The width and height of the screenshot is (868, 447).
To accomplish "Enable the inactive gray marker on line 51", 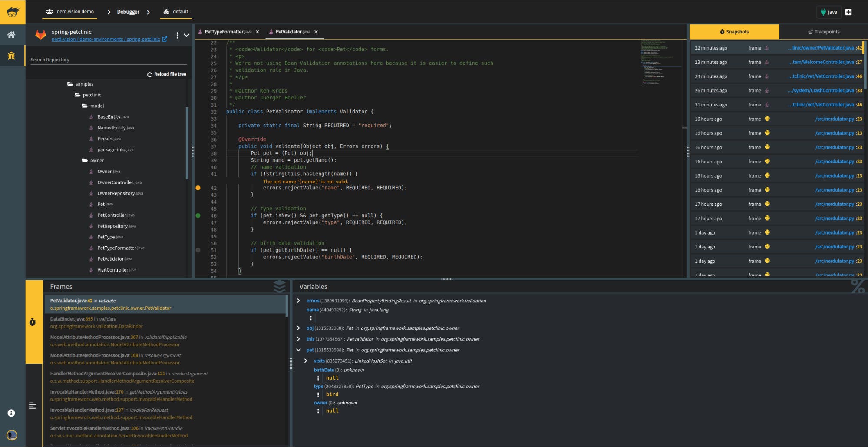I will tap(198, 250).
